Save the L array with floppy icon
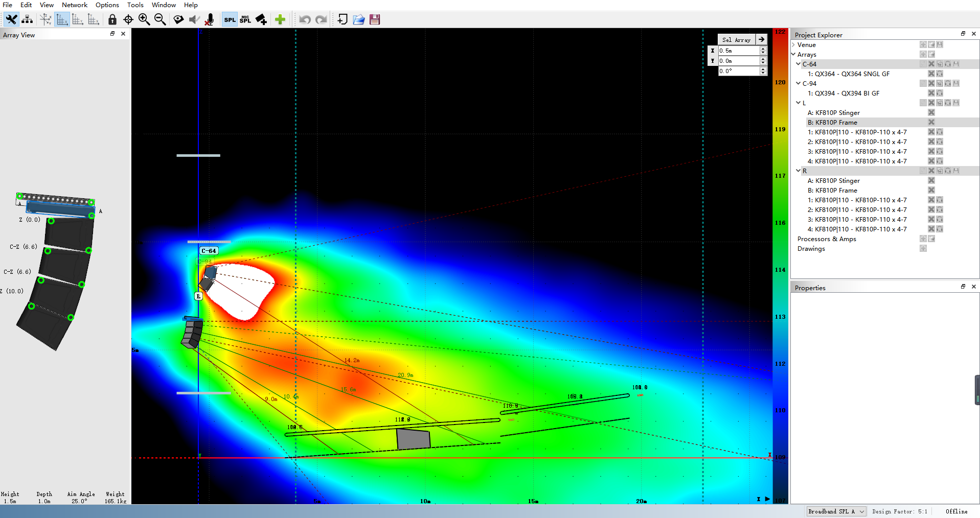This screenshot has width=980, height=518. (x=956, y=103)
